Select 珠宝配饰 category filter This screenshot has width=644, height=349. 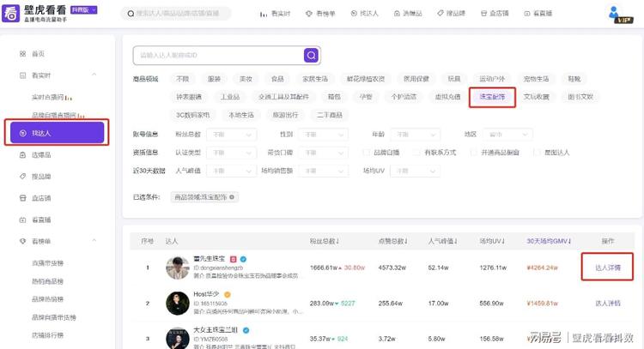pyautogui.click(x=492, y=97)
